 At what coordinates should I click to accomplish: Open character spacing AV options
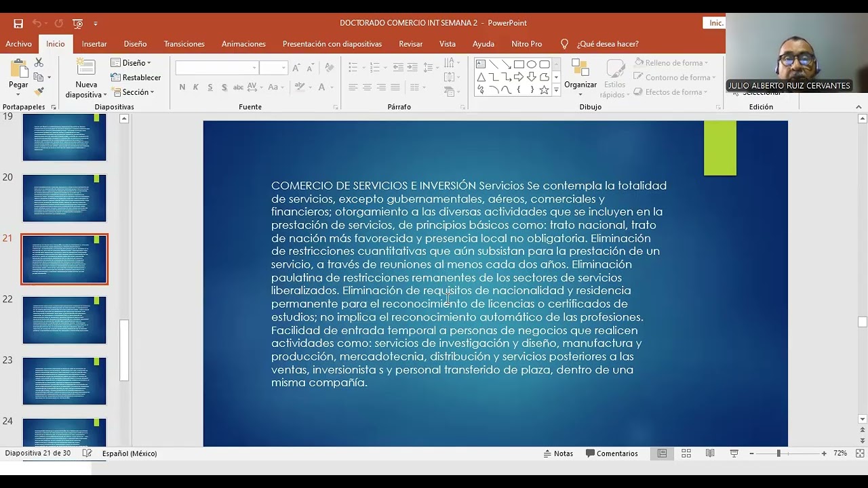[x=254, y=87]
